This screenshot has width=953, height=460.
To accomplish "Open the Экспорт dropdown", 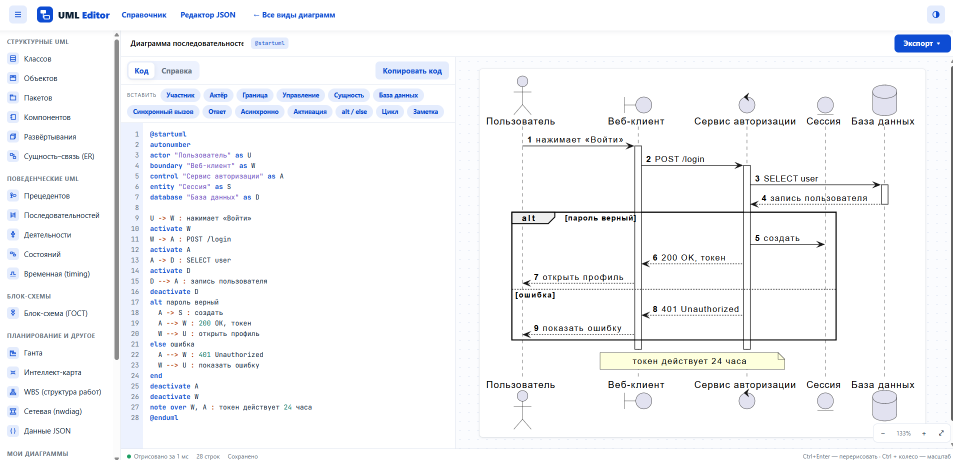I will [921, 44].
